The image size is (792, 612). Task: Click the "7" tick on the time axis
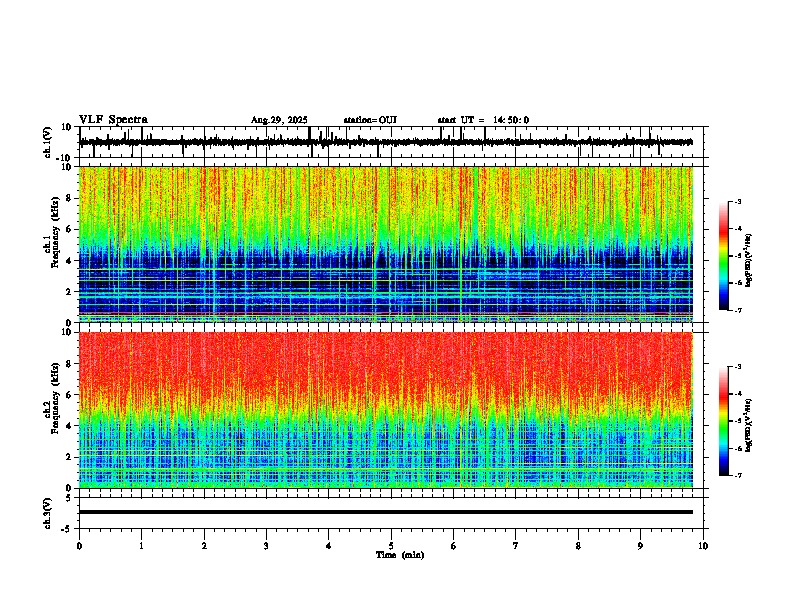coord(516,546)
